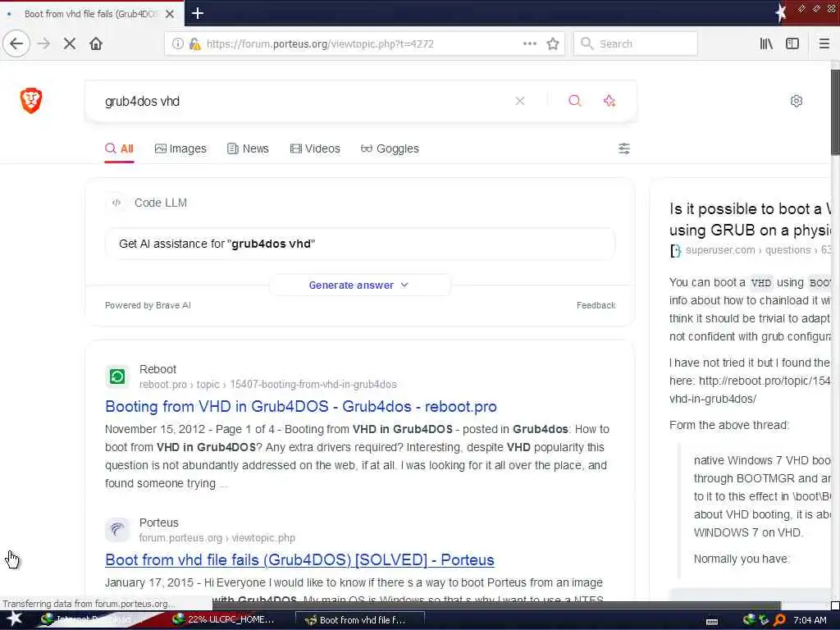Click the Brave AI sparkle icon

(609, 101)
